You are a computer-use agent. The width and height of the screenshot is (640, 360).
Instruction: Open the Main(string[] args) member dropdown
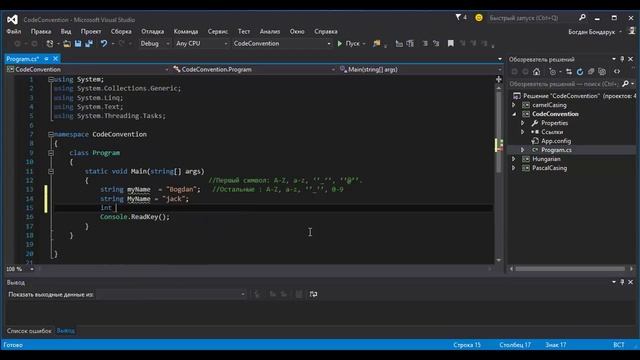420,70
